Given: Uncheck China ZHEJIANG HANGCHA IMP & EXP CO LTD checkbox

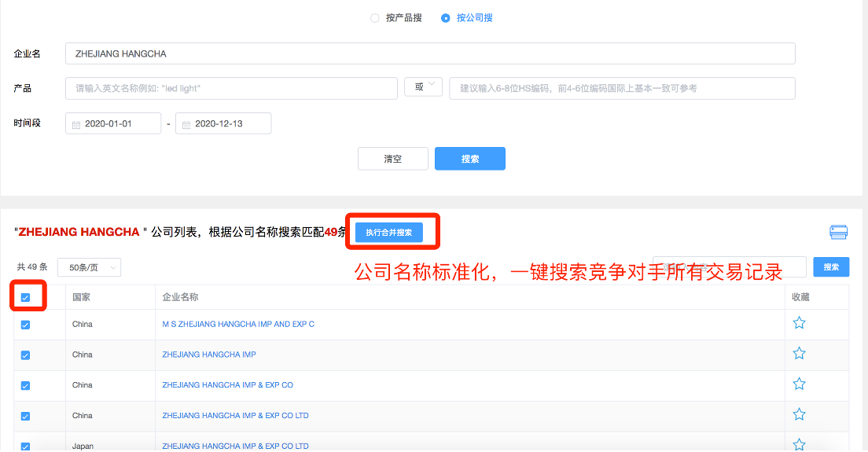Looking at the screenshot, I should [25, 416].
